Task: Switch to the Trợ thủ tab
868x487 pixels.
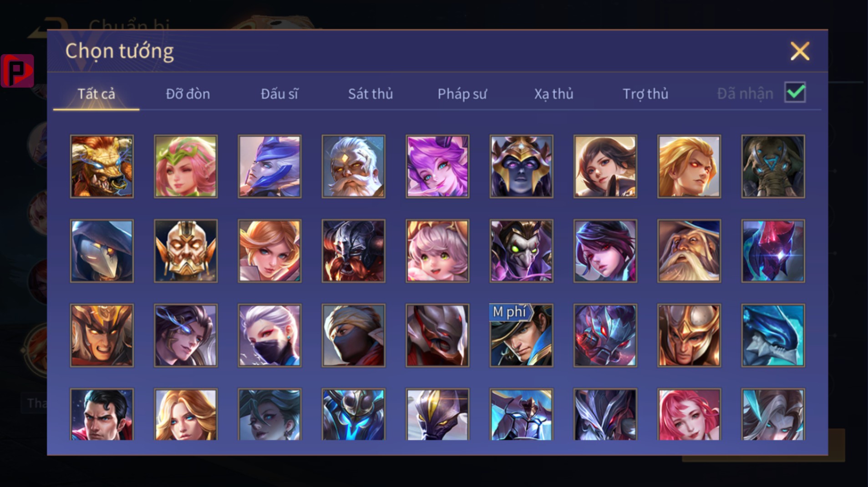Action: pyautogui.click(x=645, y=94)
